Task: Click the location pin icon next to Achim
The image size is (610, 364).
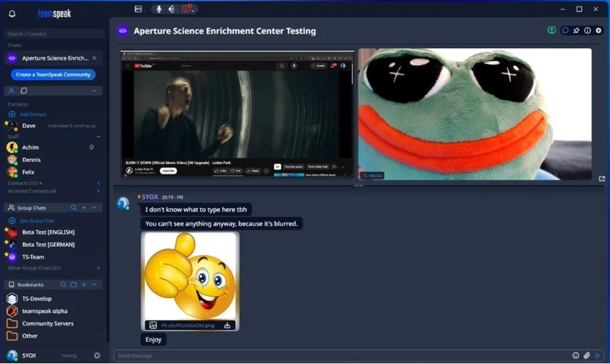Action: (91, 147)
